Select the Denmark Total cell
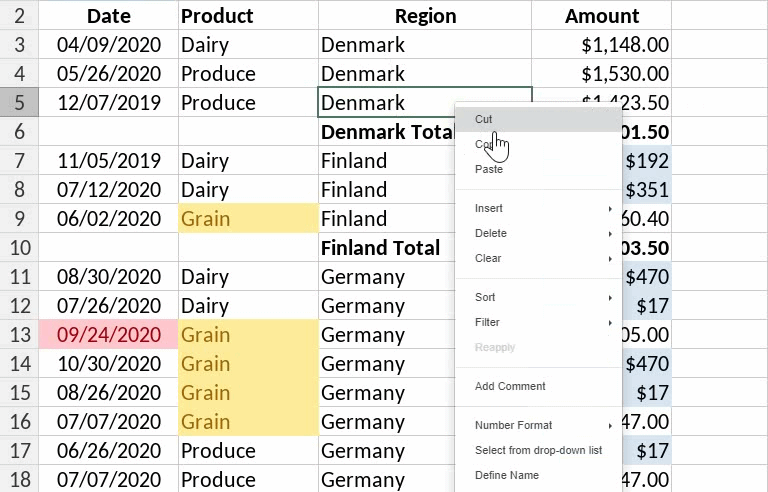This screenshot has width=768, height=492. pyautogui.click(x=386, y=132)
